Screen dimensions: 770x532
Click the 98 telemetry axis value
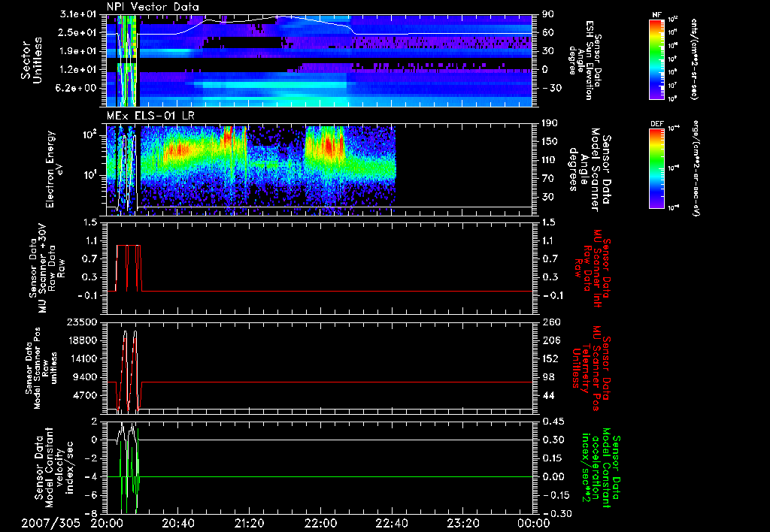tap(548, 377)
